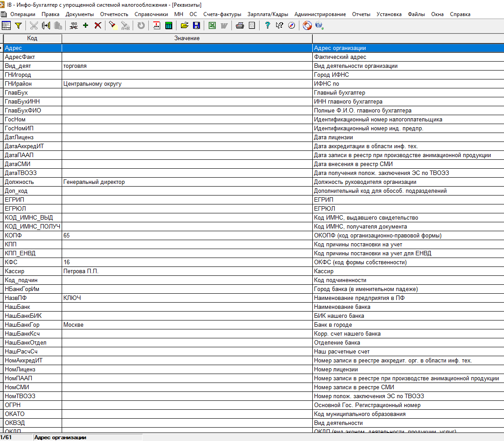Viewport: 504px width, 441px height.
Task: Click the Код подчиненности description cell
Action: [408, 280]
